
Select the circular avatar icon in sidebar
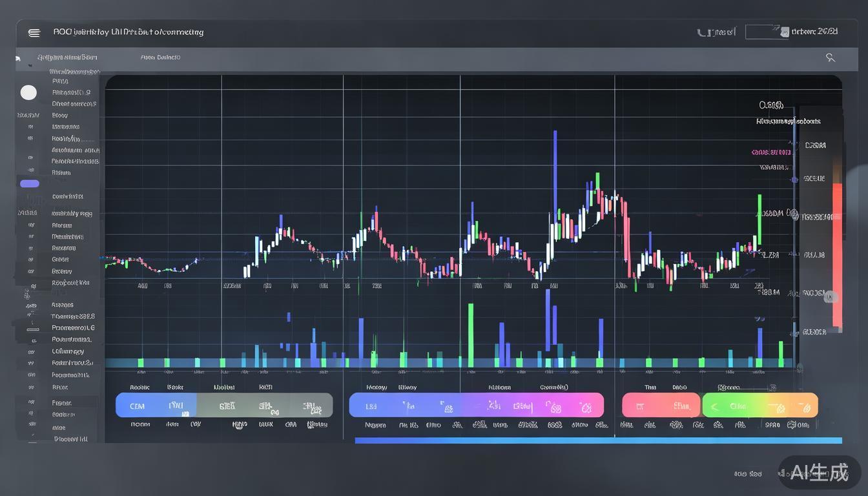click(28, 92)
